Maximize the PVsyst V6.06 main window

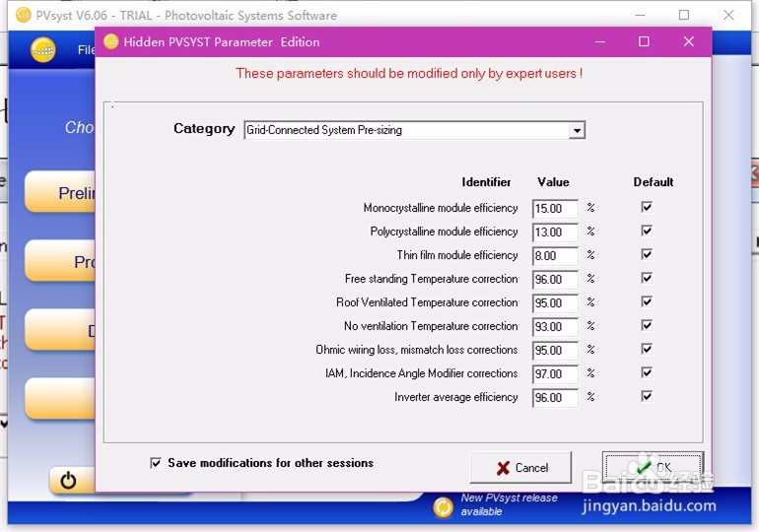(x=684, y=15)
